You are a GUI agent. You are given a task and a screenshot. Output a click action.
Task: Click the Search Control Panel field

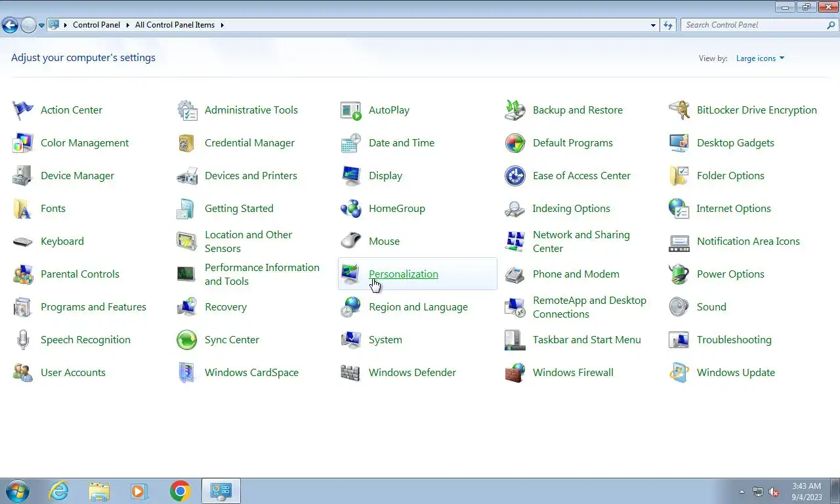754,25
